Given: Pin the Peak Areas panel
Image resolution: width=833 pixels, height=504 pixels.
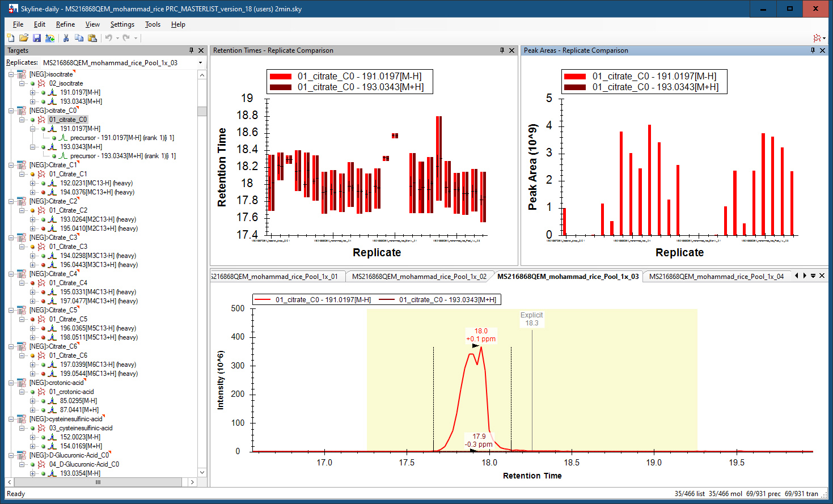Looking at the screenshot, I should pyautogui.click(x=813, y=50).
